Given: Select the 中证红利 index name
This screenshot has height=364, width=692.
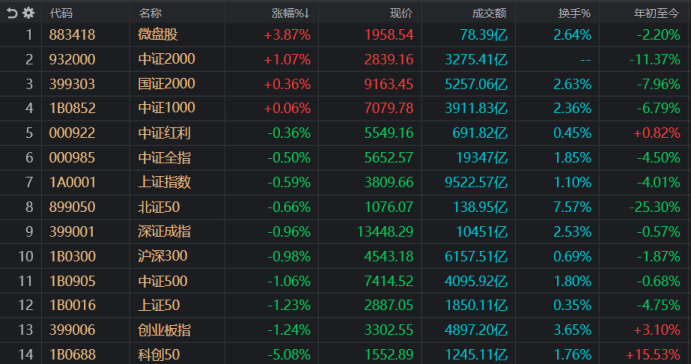Looking at the screenshot, I should [164, 133].
